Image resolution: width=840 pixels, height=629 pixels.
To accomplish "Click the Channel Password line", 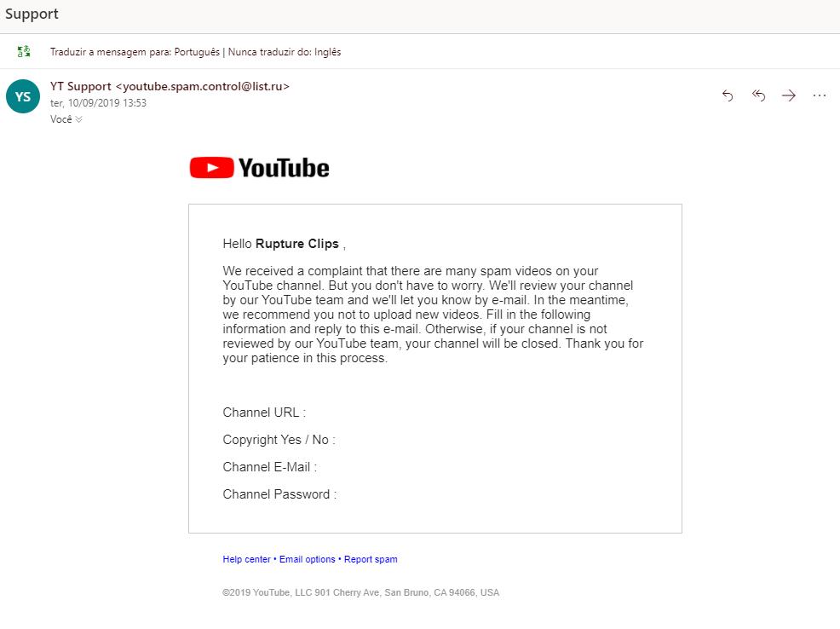I will click(x=279, y=494).
